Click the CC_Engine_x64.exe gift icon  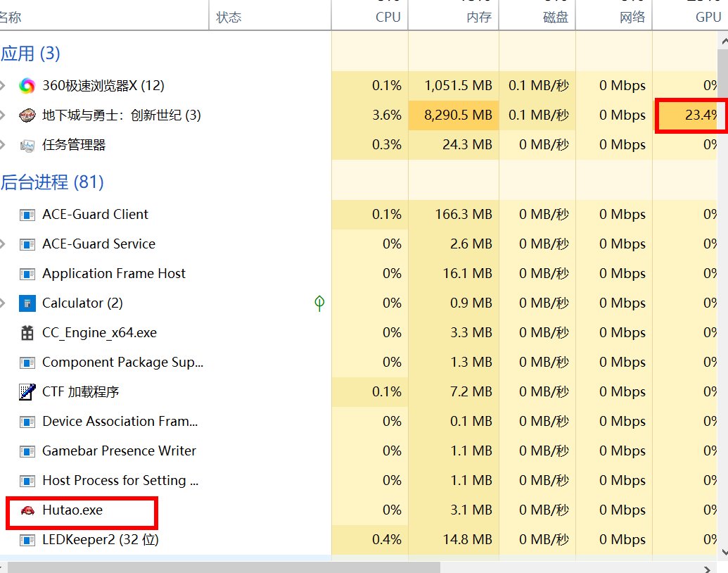tap(27, 333)
